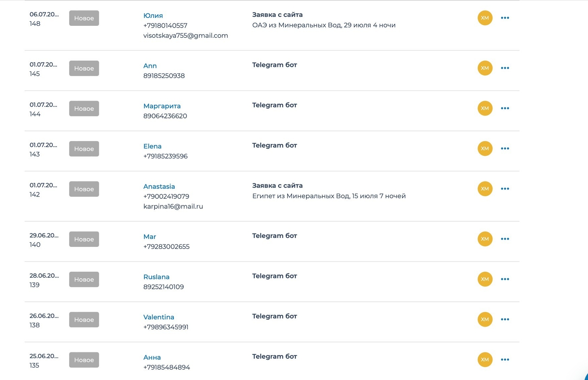This screenshot has height=380, width=588.
Task: Click the Valentina client name
Action: (159, 317)
